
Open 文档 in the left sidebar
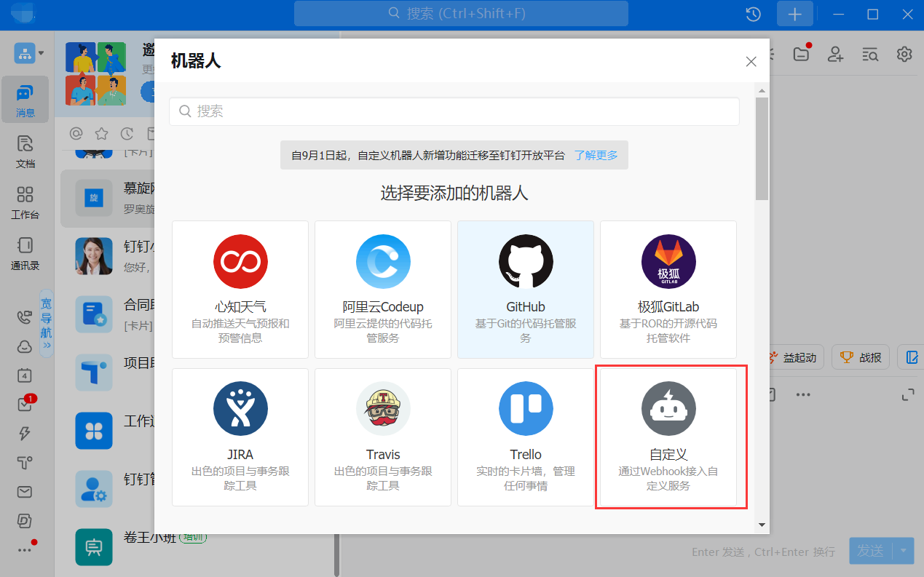point(25,151)
